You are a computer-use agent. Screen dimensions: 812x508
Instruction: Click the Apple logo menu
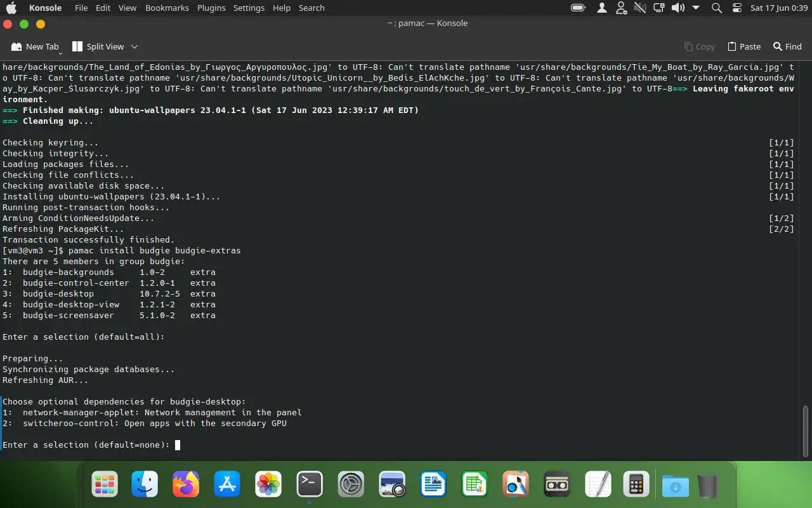(11, 8)
